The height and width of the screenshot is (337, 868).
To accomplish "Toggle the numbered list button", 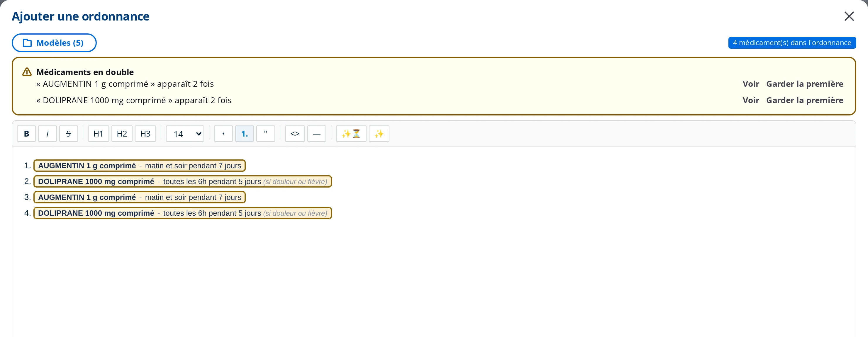I will (x=245, y=134).
